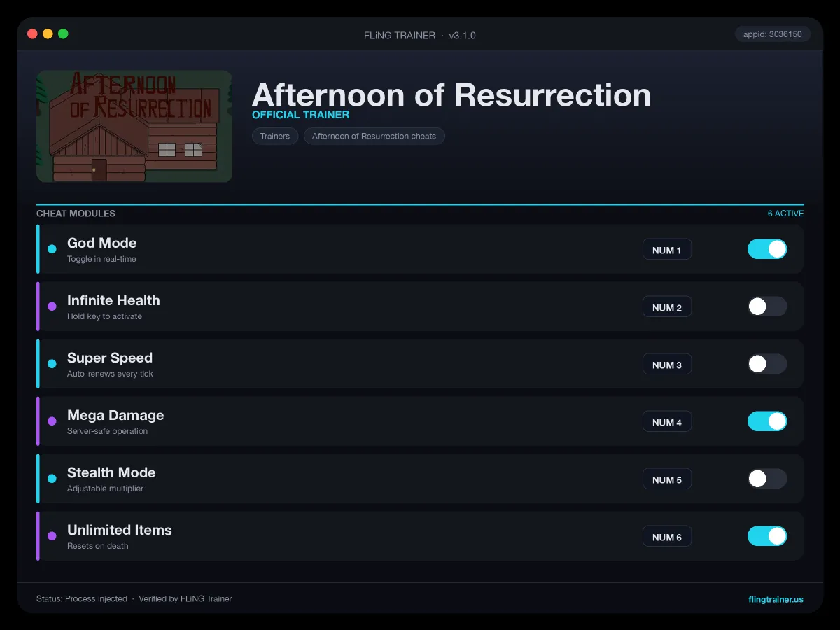Click the NUM 1 hotkey badge
The height and width of the screenshot is (630, 840).
pos(667,250)
